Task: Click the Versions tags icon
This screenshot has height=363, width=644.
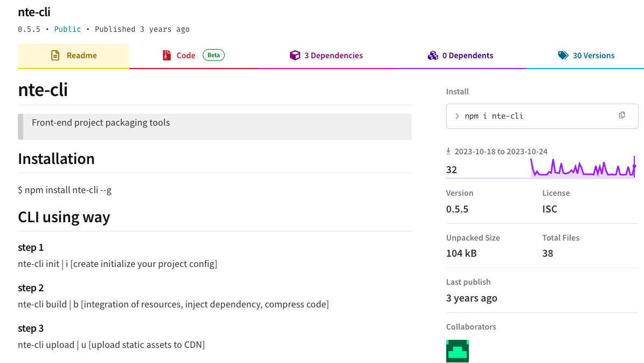Action: point(563,56)
